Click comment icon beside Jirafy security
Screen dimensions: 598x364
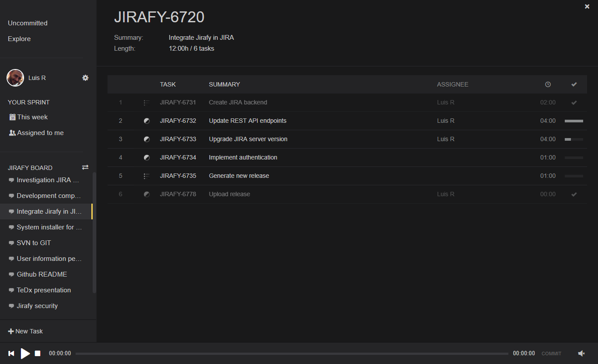11,306
